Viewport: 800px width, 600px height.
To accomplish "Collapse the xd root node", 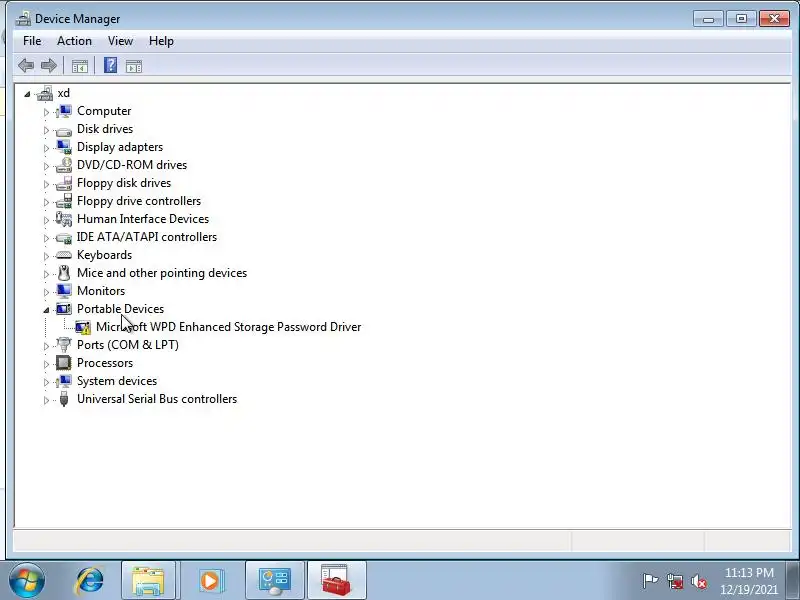I will point(27,94).
